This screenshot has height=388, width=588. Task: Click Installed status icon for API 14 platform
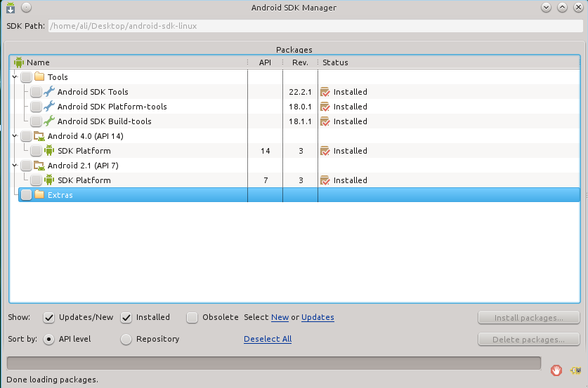click(325, 151)
